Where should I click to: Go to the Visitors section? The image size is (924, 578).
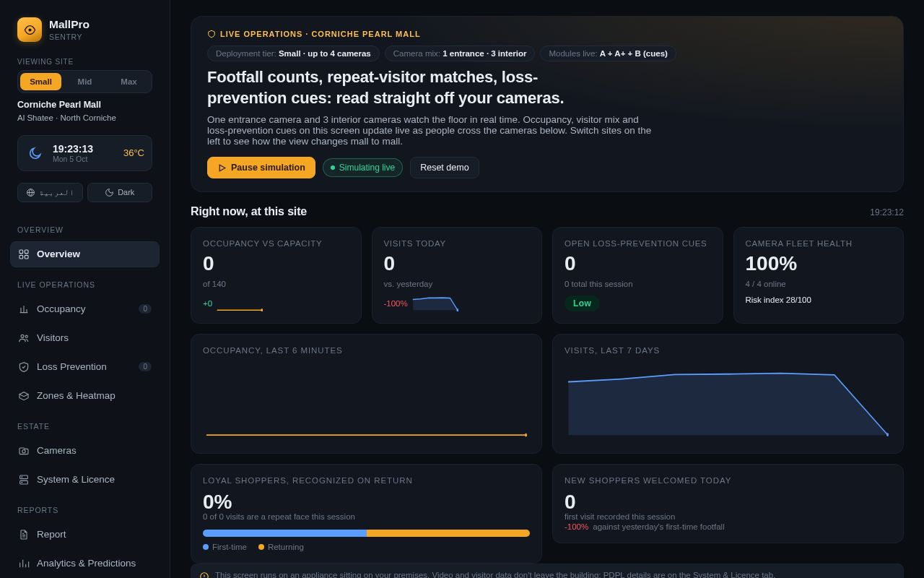84,338
